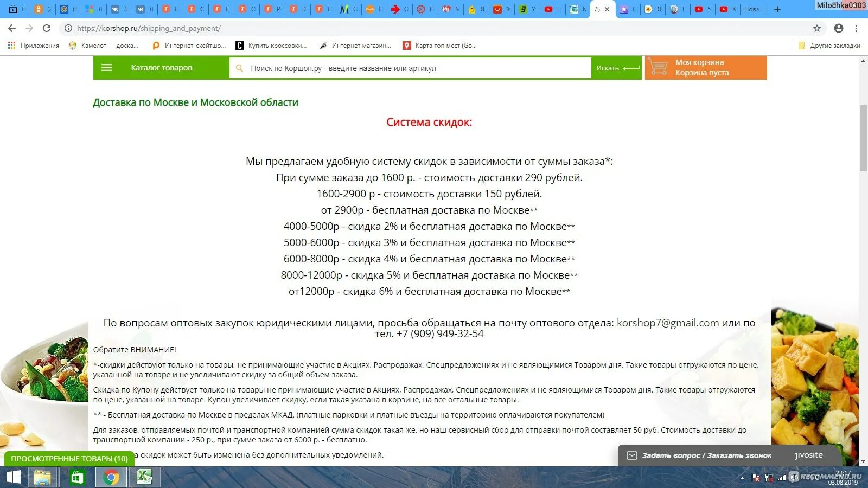Click the scrollbar down arrow
Image resolution: width=868 pixels, height=488 pixels.
[863, 461]
